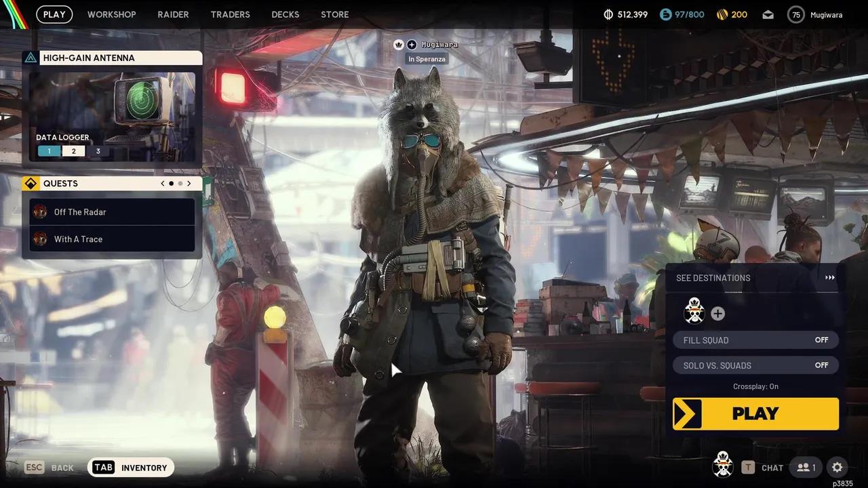Open the settings gear in bottom right
Image resolution: width=868 pixels, height=488 pixels.
837,467
